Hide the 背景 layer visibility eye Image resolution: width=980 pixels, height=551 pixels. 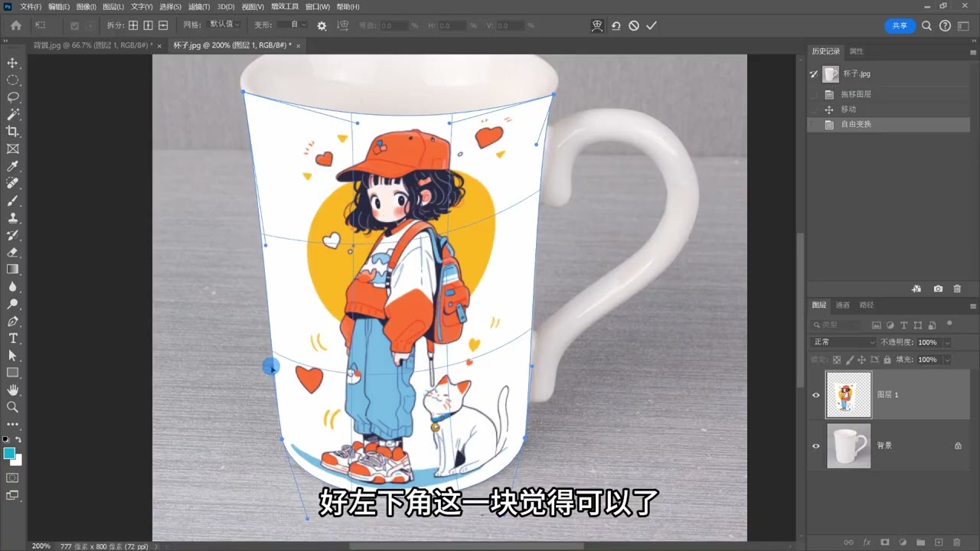pos(815,445)
